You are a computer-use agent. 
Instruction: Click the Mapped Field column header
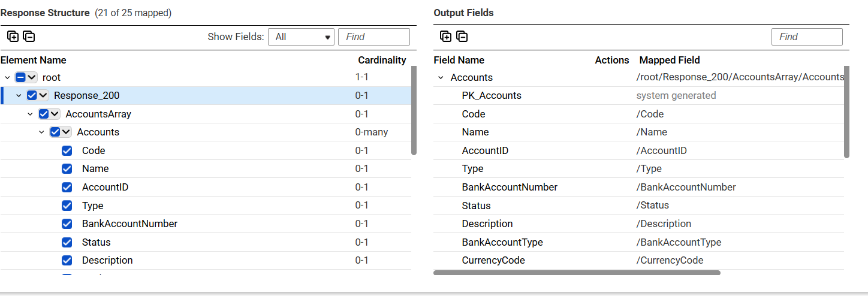tap(670, 60)
